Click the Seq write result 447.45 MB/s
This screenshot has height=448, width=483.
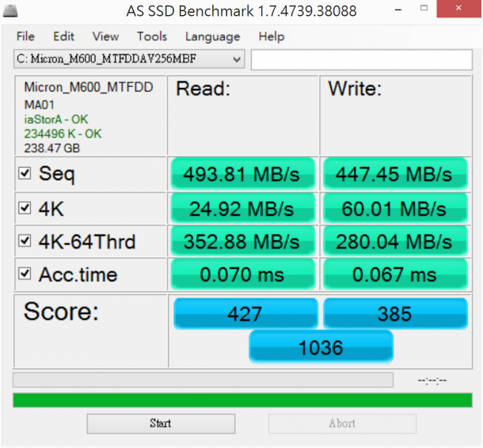tap(396, 174)
